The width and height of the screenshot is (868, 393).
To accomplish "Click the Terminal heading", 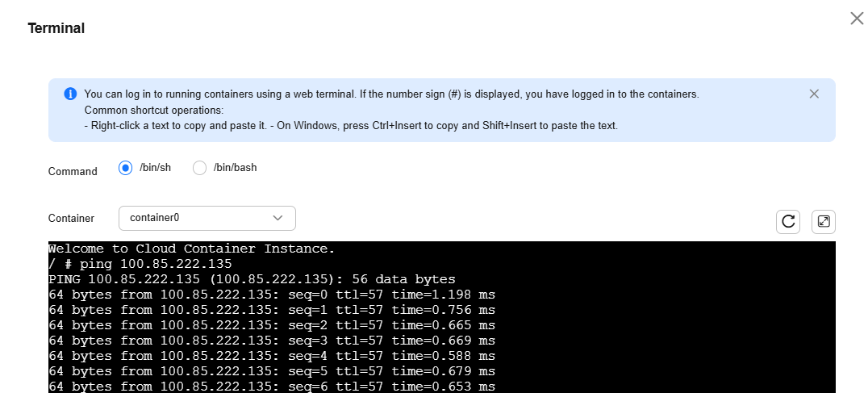I will [x=56, y=28].
